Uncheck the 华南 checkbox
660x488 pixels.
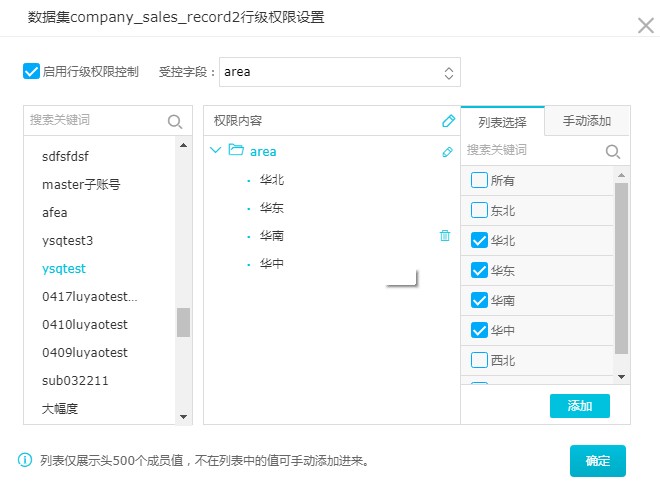coord(479,300)
